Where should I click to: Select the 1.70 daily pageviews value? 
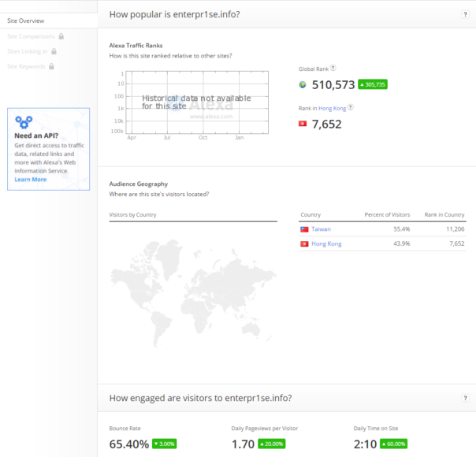pyautogui.click(x=243, y=444)
